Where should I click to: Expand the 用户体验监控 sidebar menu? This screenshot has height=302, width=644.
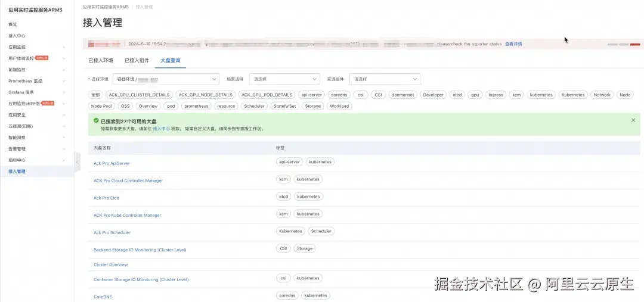[x=64, y=59]
